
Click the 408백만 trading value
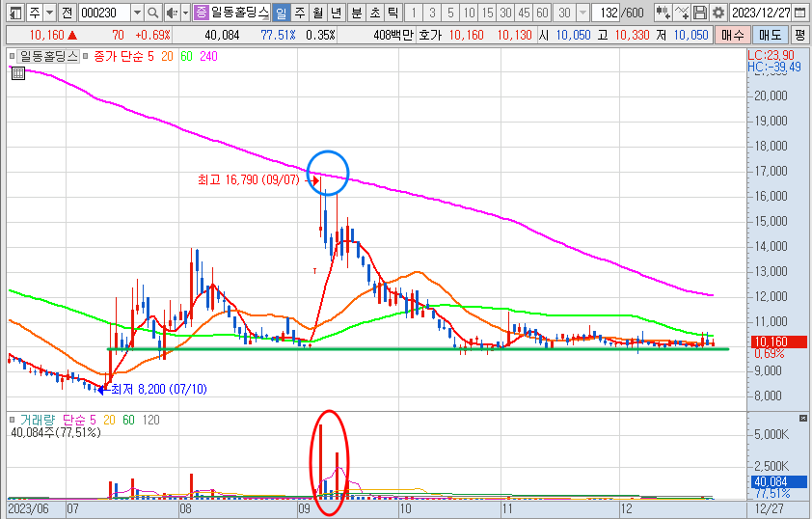tap(393, 36)
